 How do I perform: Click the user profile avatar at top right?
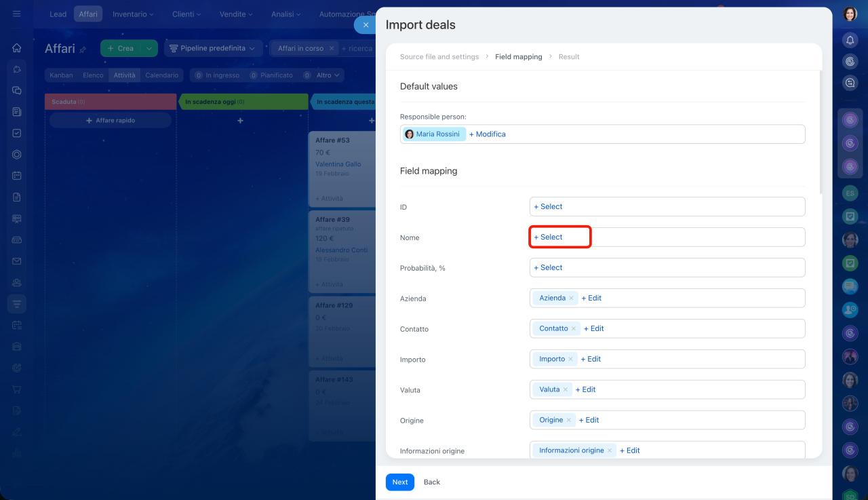click(850, 14)
